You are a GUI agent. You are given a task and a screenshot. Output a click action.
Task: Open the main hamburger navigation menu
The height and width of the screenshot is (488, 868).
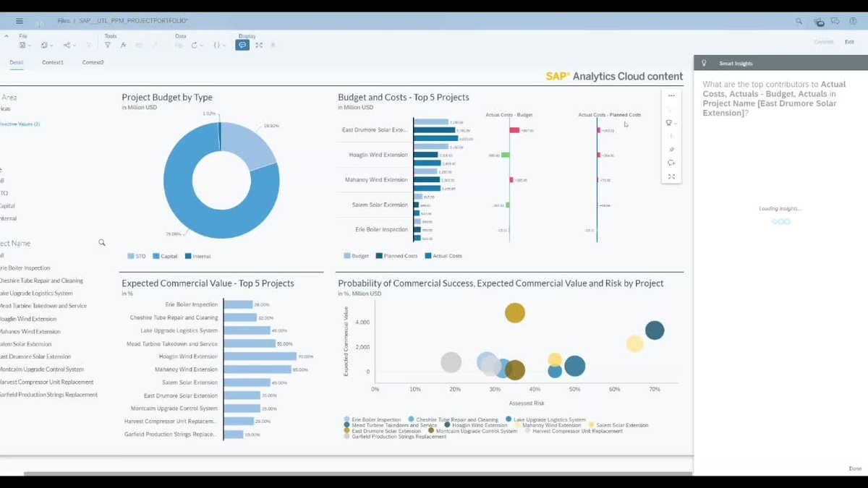pyautogui.click(x=20, y=22)
